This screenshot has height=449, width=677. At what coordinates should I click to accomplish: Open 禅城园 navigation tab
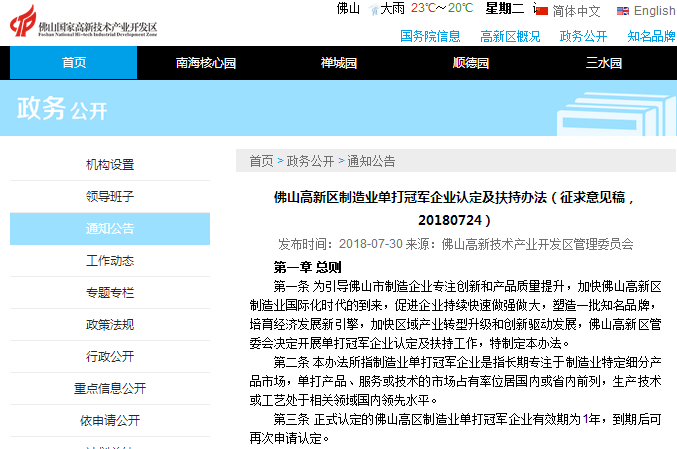point(338,63)
